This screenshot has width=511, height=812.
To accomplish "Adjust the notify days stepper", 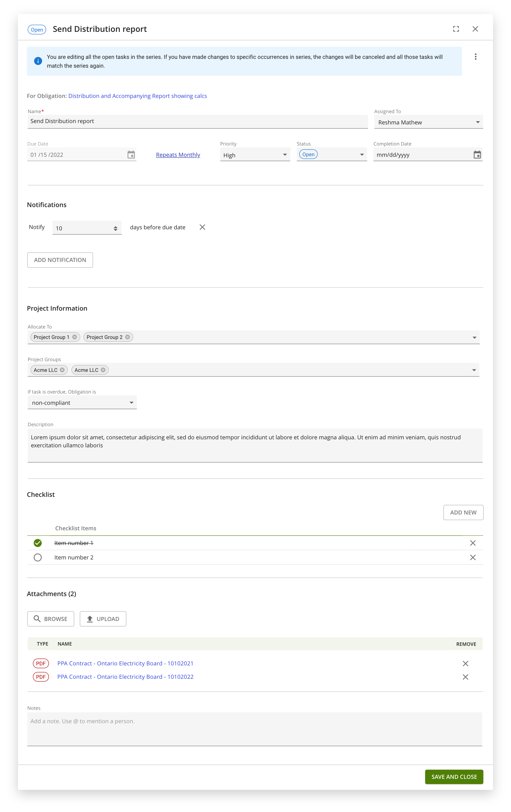I will point(115,228).
